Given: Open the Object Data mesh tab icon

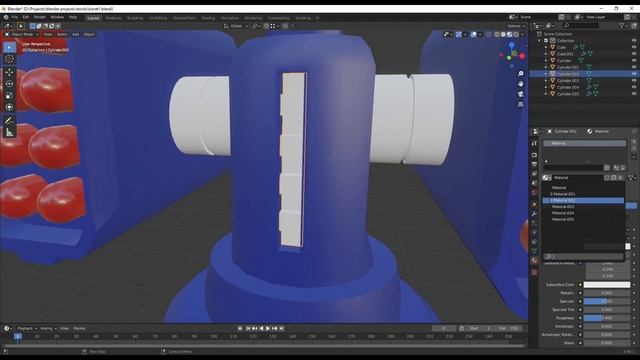Looking at the screenshot, I should tap(534, 251).
